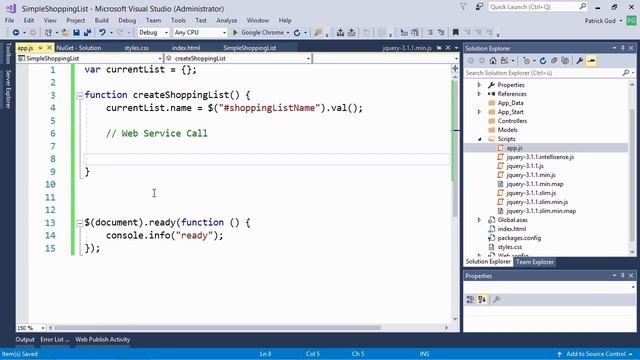
Task: Select the Models folder
Action: [x=507, y=130]
